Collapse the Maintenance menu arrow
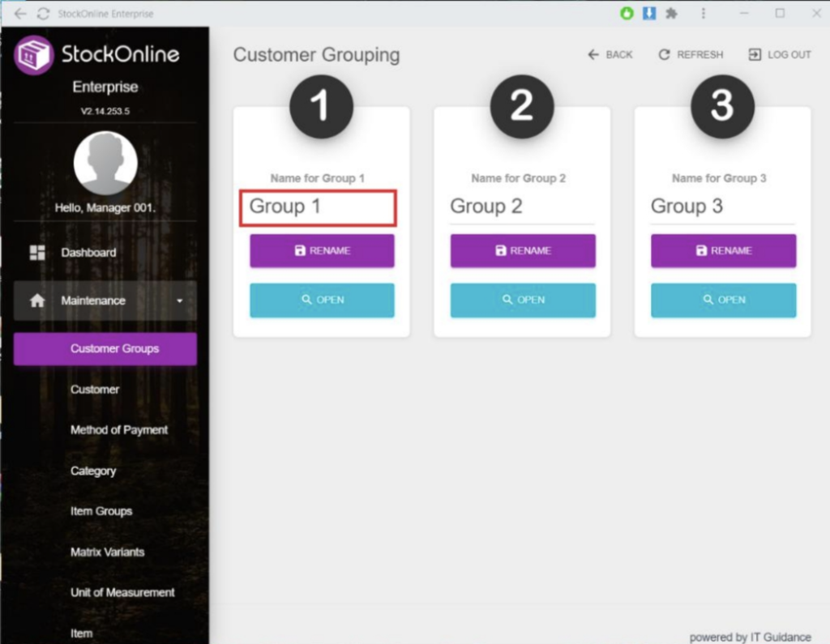830x644 pixels. tap(179, 301)
